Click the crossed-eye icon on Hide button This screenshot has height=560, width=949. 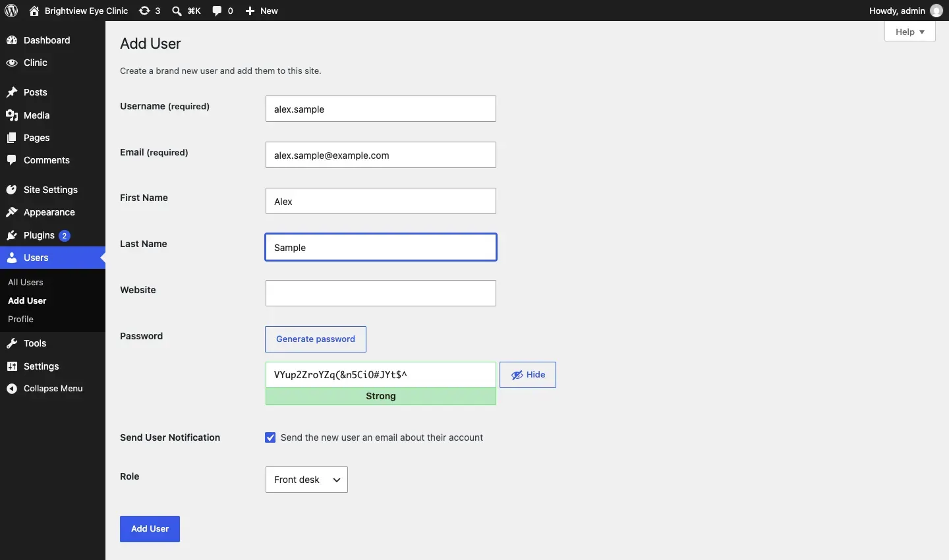tap(518, 375)
